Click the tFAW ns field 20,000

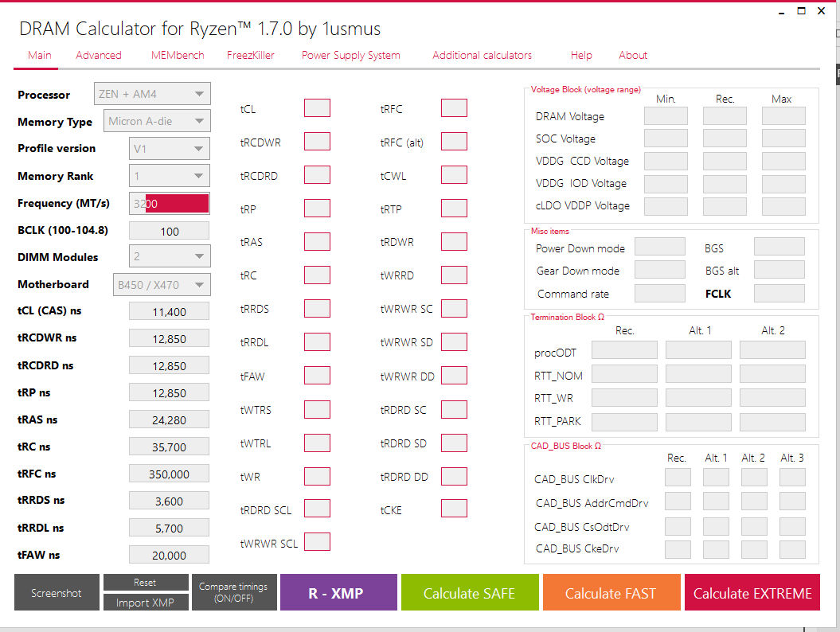170,556
